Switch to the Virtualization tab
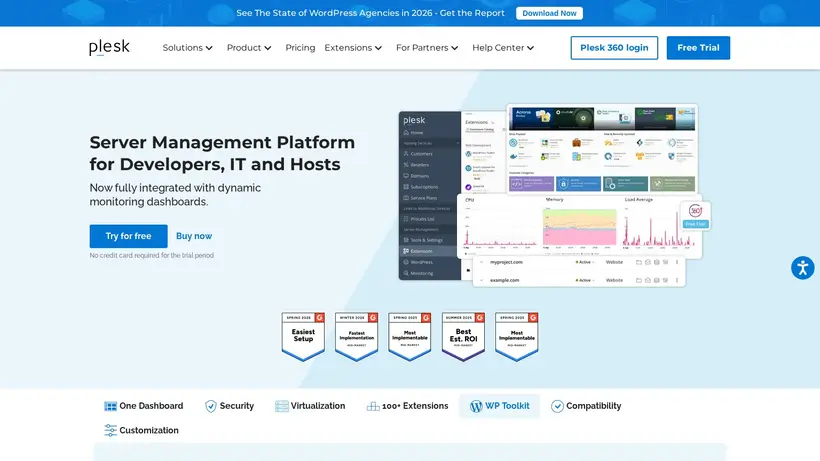Image resolution: width=820 pixels, height=461 pixels. pyautogui.click(x=310, y=406)
